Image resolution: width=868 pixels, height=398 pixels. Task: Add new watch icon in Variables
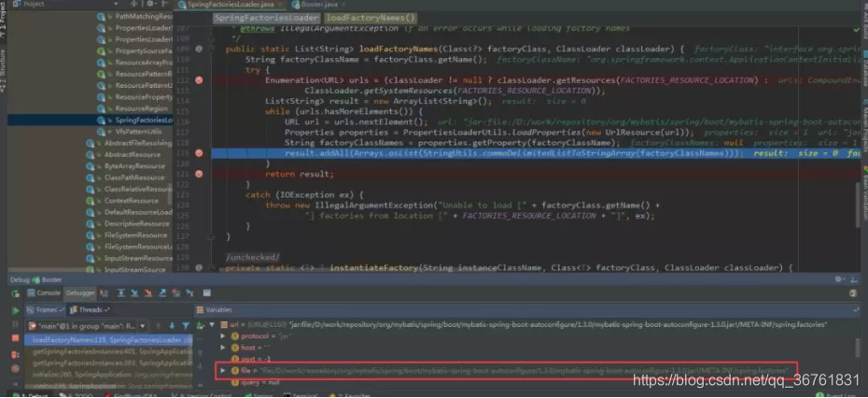[x=201, y=326]
